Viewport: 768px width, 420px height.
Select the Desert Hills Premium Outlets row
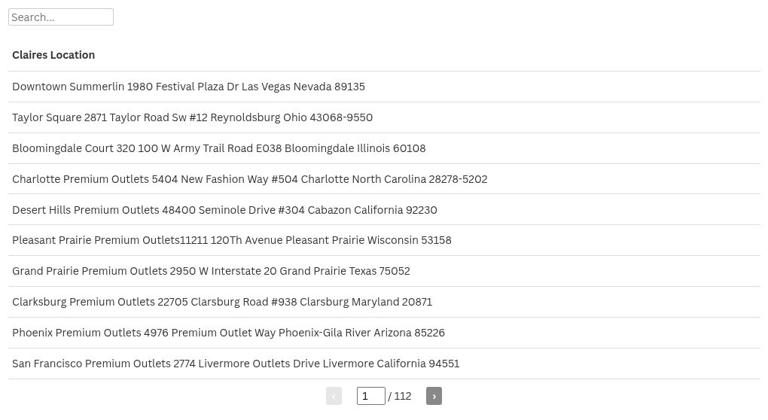(x=384, y=210)
